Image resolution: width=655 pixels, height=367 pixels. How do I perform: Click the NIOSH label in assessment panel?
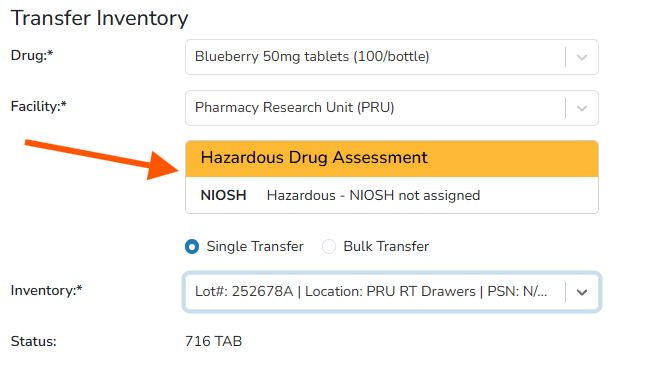223,195
